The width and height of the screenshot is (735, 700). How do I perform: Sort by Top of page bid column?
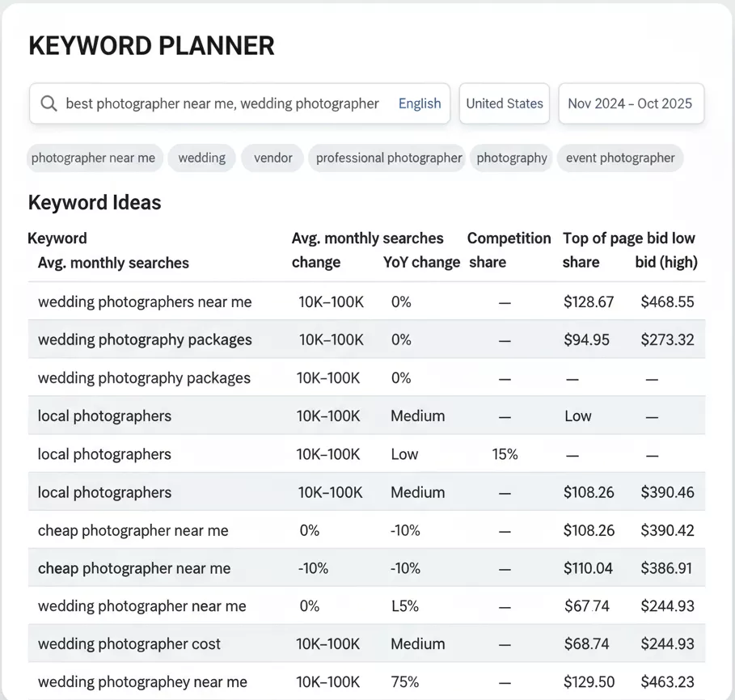point(630,238)
